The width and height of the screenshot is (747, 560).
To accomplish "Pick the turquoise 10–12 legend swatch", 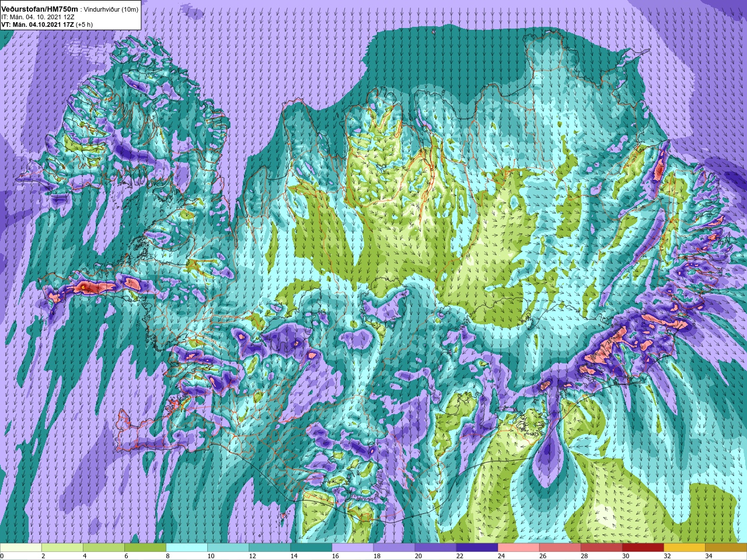I will point(228,548).
